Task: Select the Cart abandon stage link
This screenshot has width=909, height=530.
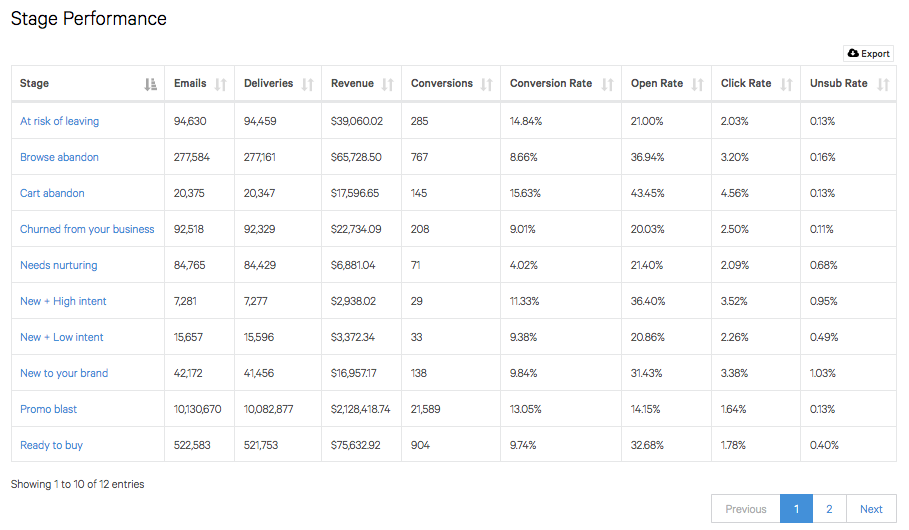Action: coord(52,193)
